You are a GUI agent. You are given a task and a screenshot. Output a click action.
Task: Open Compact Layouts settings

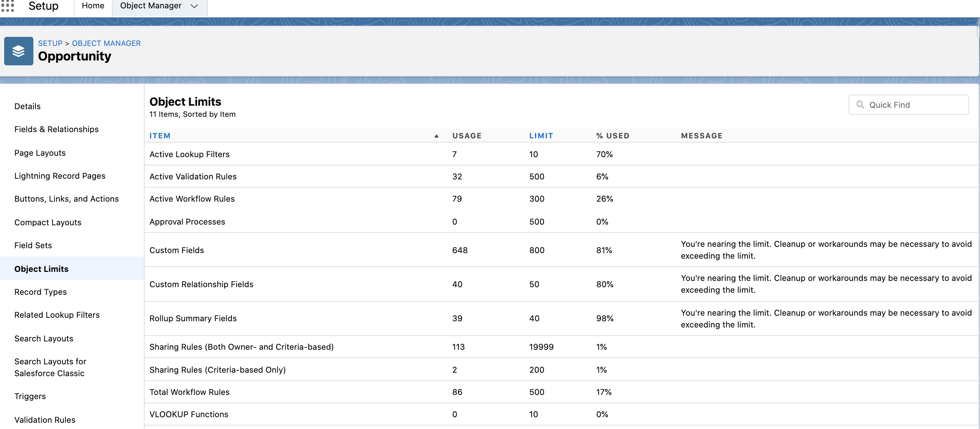point(48,222)
